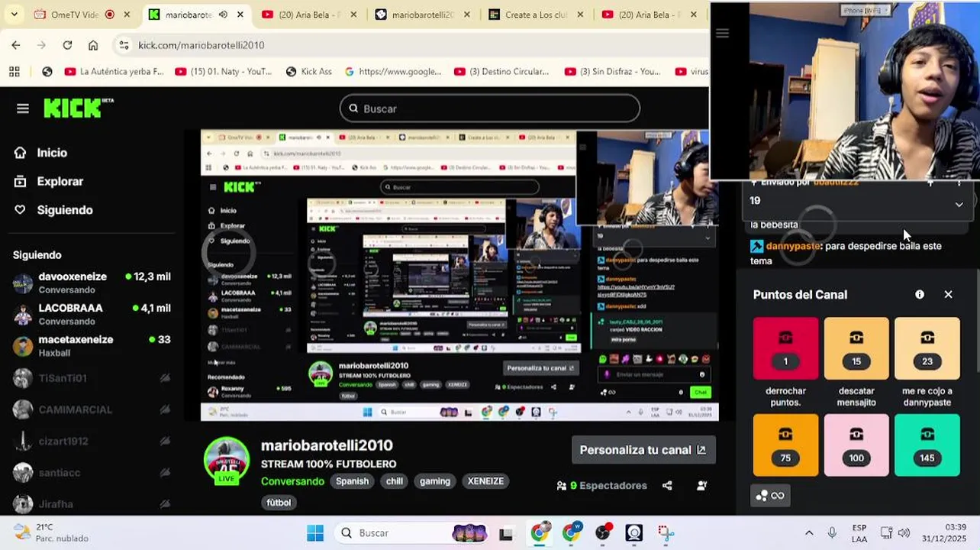Open the weather widget 21°C

(52, 532)
